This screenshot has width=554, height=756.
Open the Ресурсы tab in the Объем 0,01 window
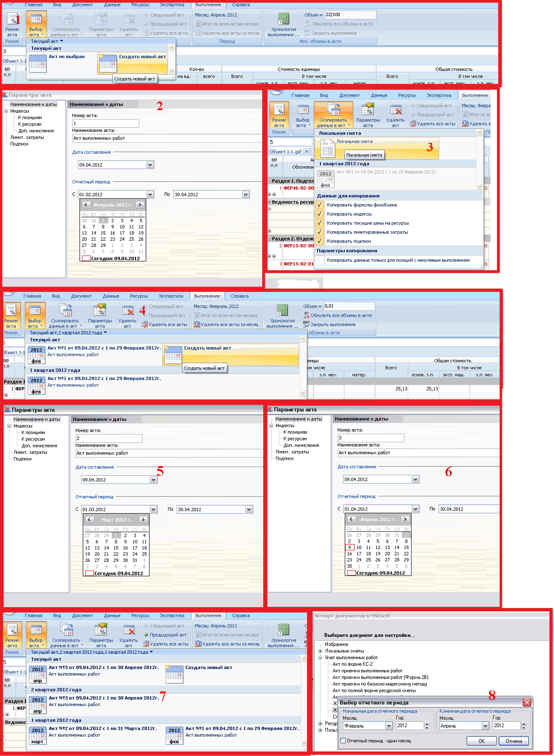coord(139,296)
